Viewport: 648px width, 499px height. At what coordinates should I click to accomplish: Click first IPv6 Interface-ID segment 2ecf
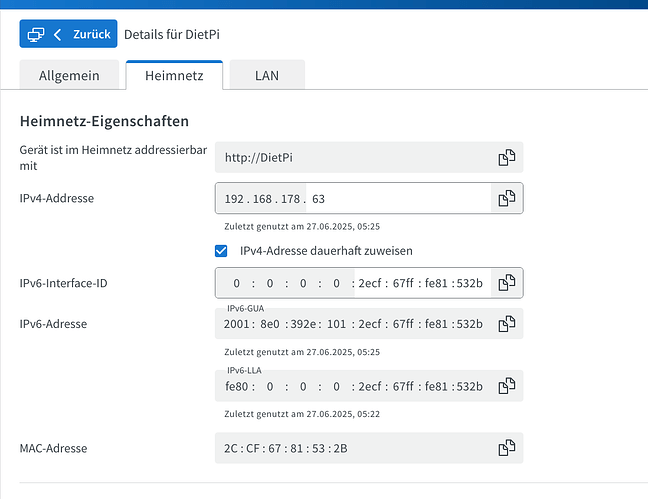(x=370, y=283)
